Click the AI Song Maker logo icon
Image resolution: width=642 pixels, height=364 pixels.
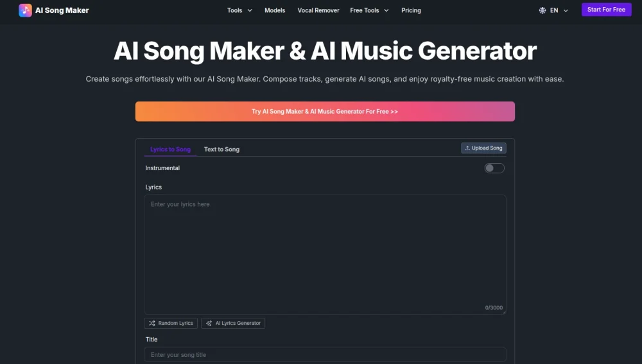tap(26, 10)
